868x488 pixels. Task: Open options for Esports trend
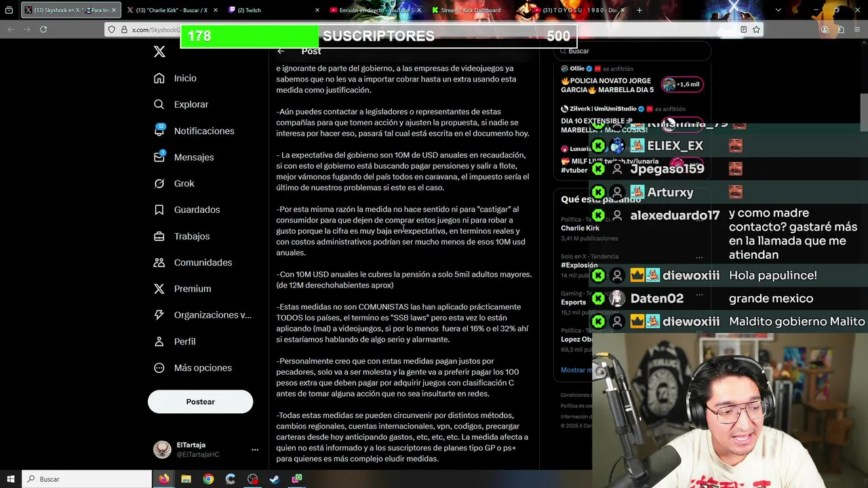pyautogui.click(x=699, y=294)
